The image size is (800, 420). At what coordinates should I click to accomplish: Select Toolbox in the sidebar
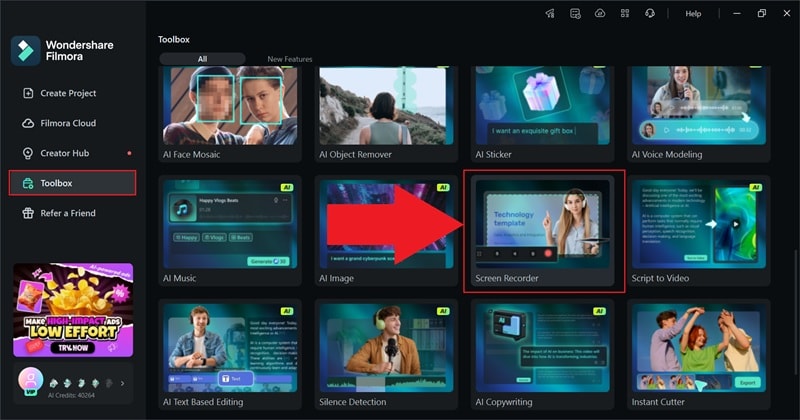point(72,183)
